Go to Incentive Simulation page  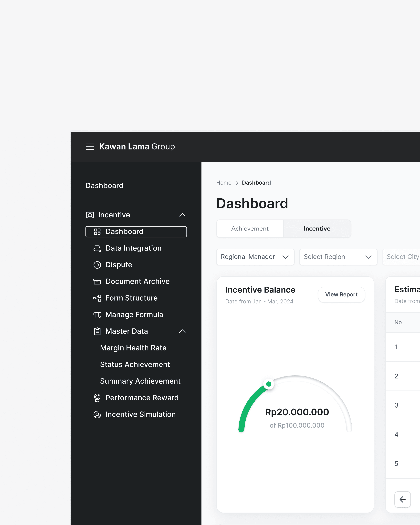click(x=140, y=414)
